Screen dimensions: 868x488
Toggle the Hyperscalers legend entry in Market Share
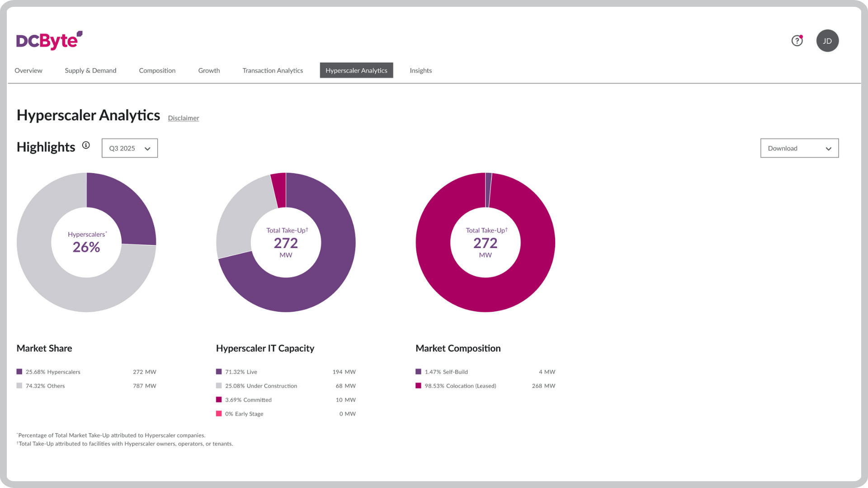(53, 371)
